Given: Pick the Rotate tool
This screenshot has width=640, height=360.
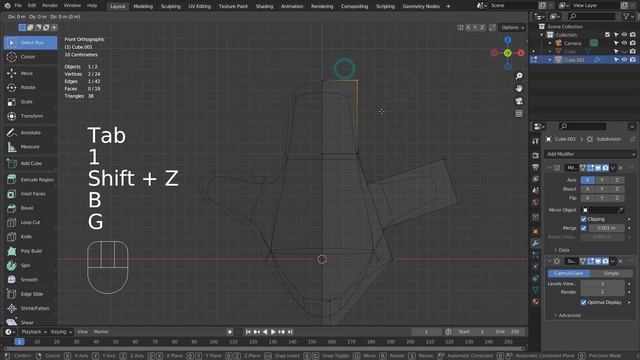Looking at the screenshot, I should click(30, 87).
